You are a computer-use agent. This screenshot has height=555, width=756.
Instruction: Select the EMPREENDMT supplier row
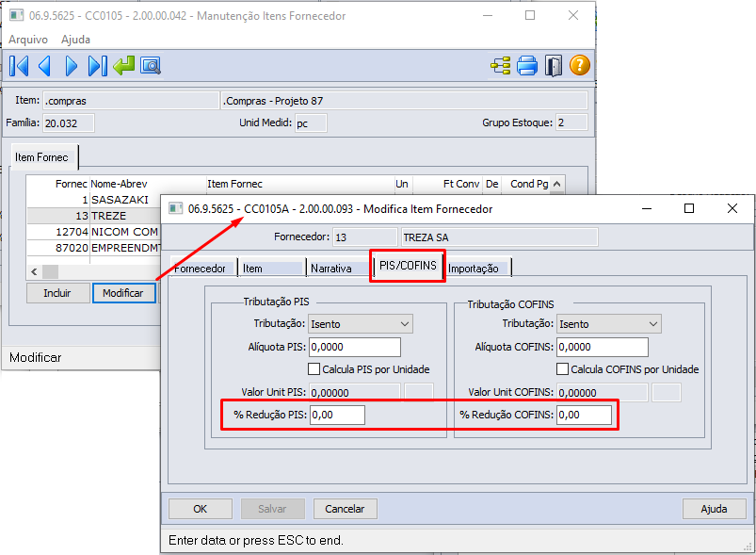tap(94, 248)
